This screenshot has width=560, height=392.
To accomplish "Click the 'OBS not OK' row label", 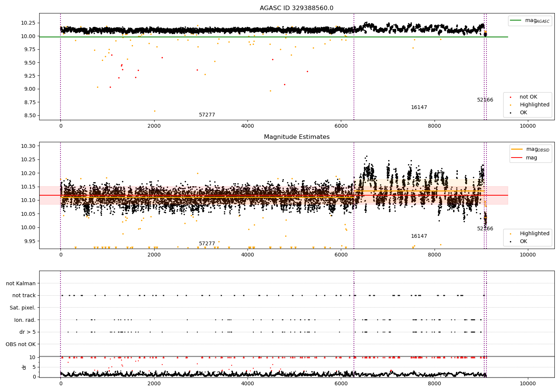I will coord(21,344).
